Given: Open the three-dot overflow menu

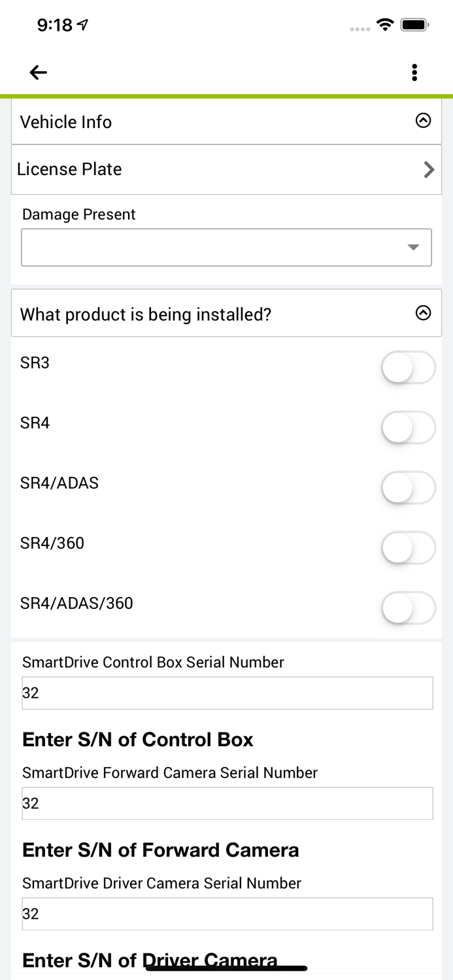Looking at the screenshot, I should 414,73.
